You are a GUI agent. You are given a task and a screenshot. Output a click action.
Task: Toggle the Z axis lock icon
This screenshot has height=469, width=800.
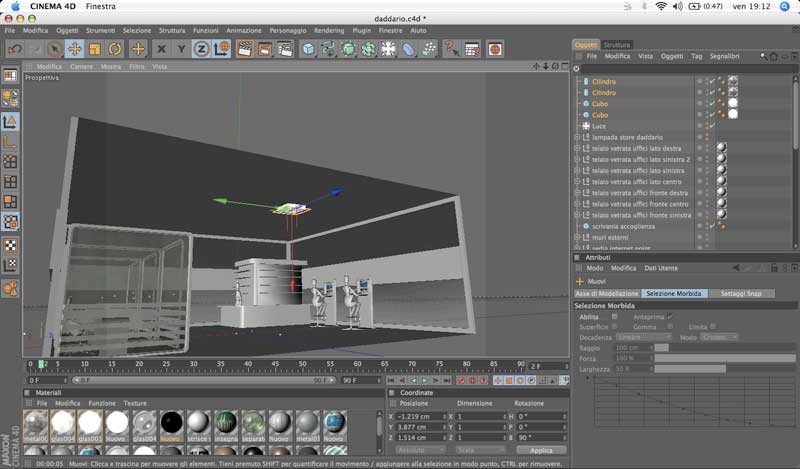[x=202, y=49]
